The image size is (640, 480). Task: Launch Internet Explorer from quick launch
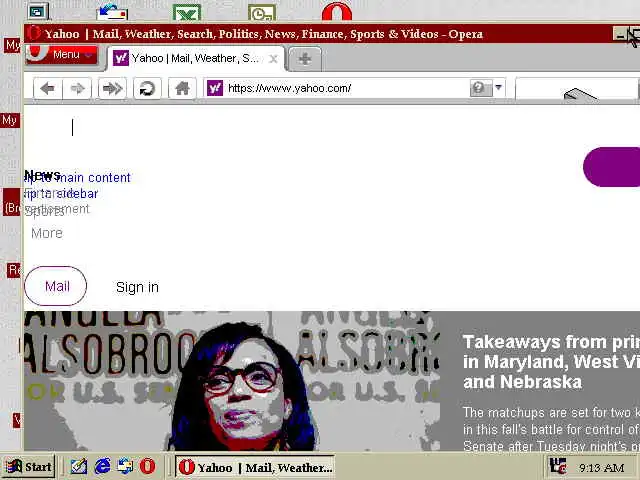coord(102,466)
